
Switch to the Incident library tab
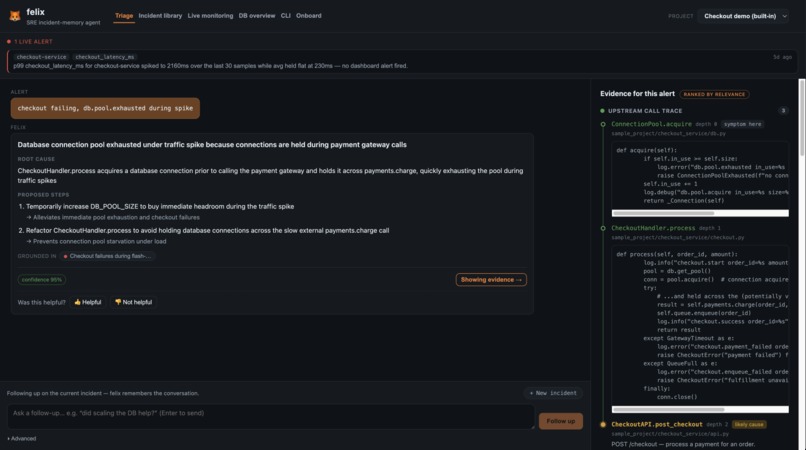[x=160, y=16]
